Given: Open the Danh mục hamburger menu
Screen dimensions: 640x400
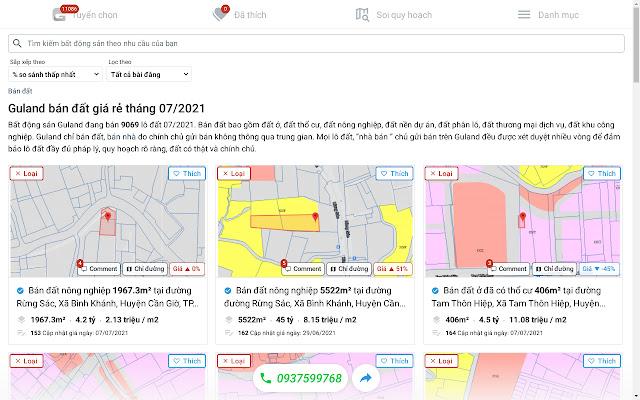Looking at the screenshot, I should tap(546, 15).
